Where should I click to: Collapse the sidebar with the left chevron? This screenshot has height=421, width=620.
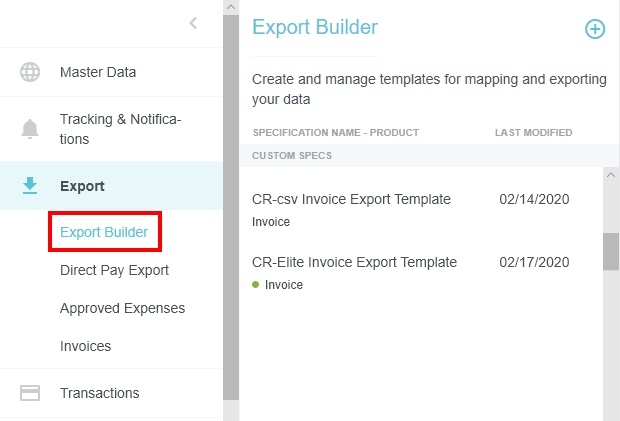coord(193,23)
